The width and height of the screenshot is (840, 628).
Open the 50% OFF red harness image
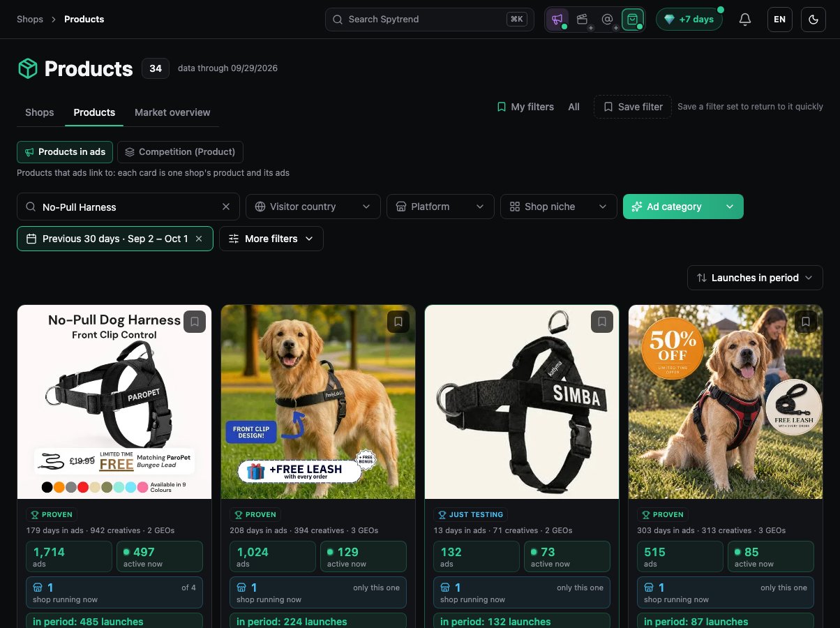pyautogui.click(x=726, y=402)
